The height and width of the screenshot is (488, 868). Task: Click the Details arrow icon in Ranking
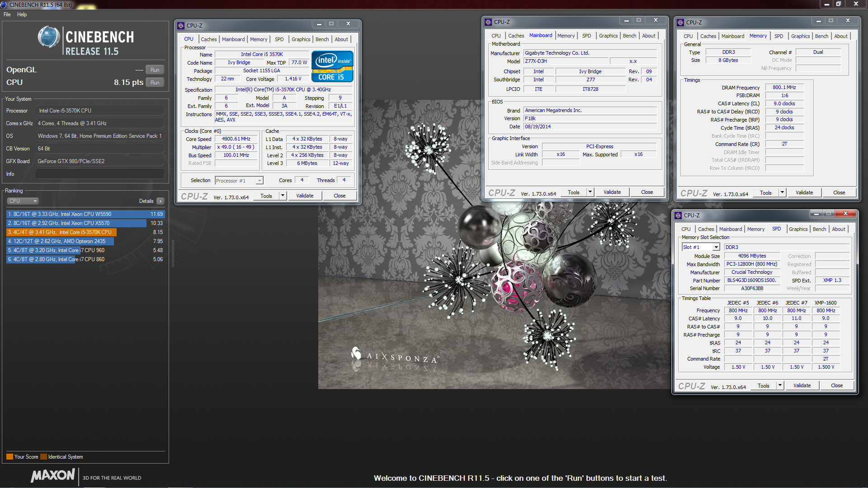tap(160, 201)
